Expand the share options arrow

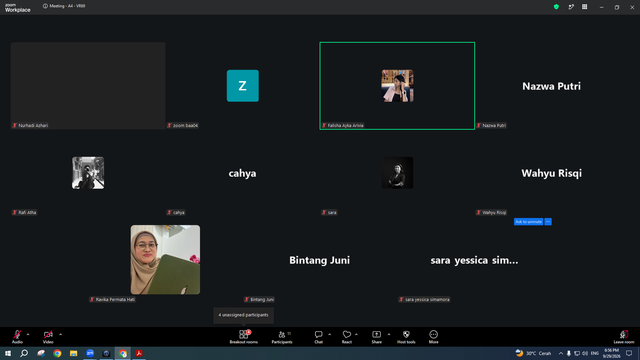pyautogui.click(x=389, y=334)
